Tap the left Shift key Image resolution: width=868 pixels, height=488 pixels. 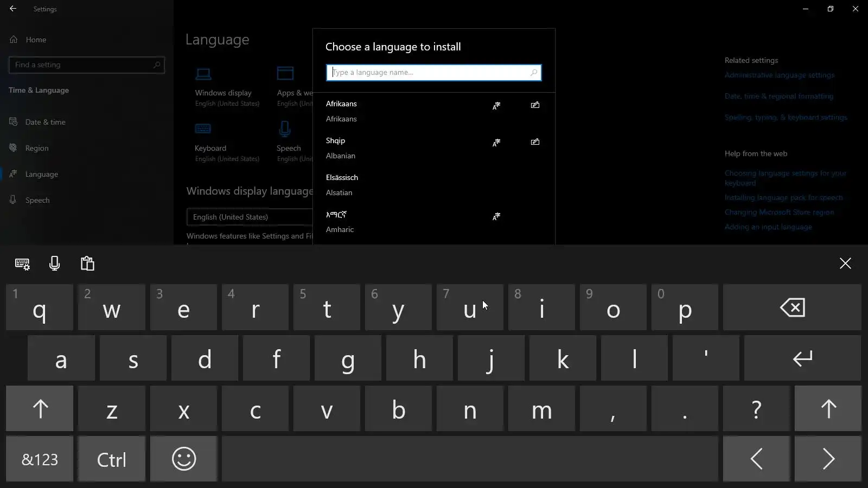point(40,408)
